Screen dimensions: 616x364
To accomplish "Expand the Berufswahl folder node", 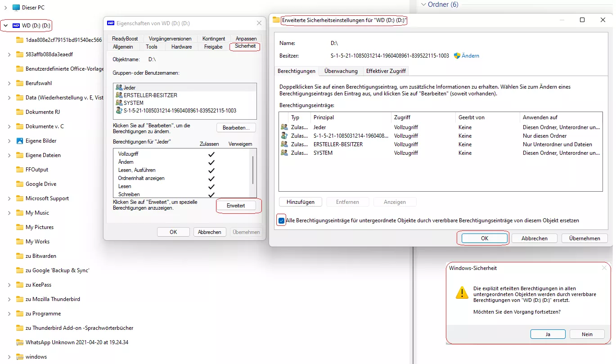I will click(9, 83).
